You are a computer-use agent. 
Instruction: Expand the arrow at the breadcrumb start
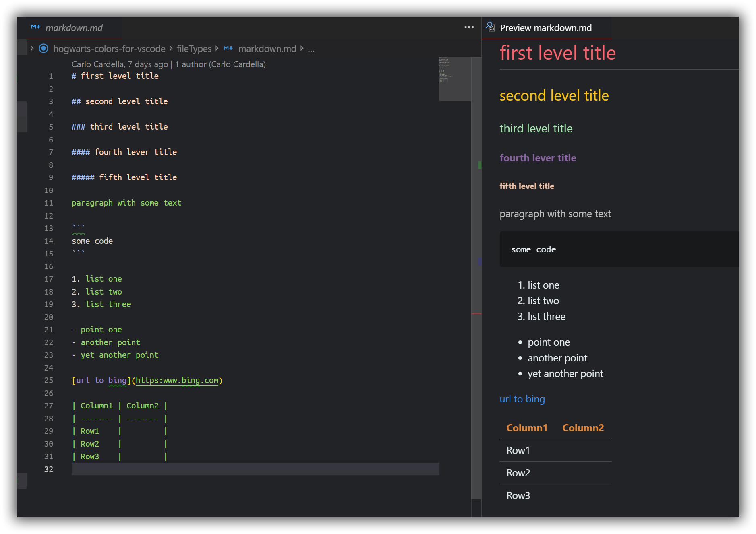[x=32, y=48]
